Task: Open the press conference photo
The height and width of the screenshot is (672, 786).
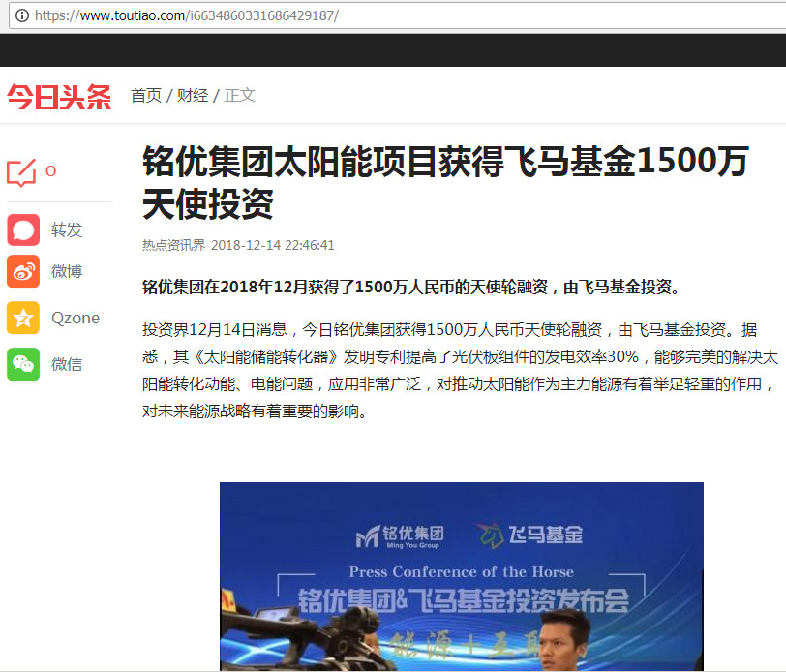Action: click(x=462, y=577)
